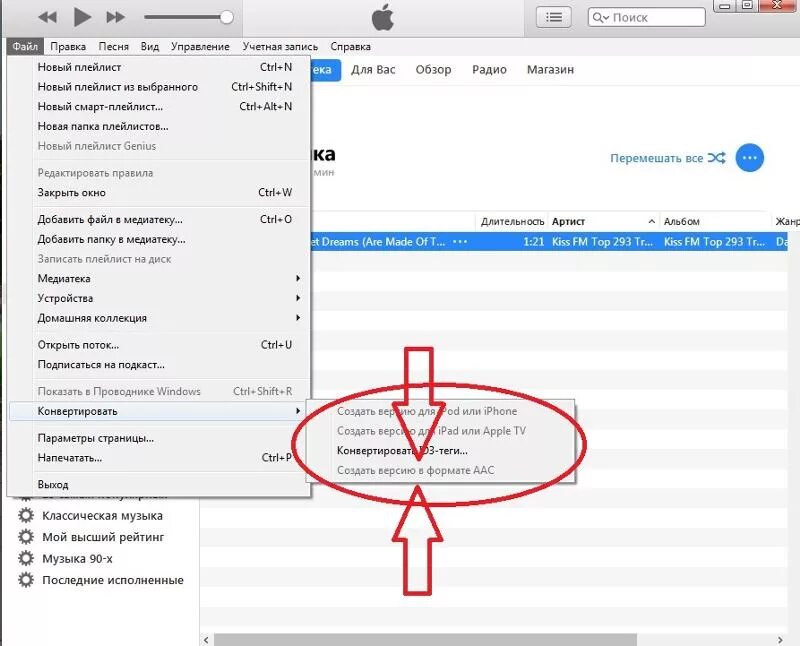Sort by the Артист column header
Viewport: 800px width, 646px height.
tap(603, 221)
